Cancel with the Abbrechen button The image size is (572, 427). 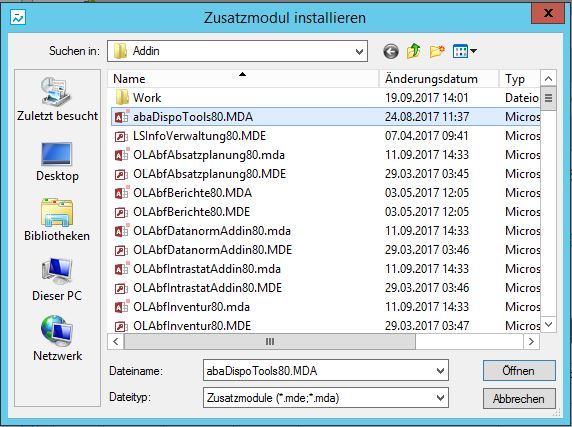[519, 399]
